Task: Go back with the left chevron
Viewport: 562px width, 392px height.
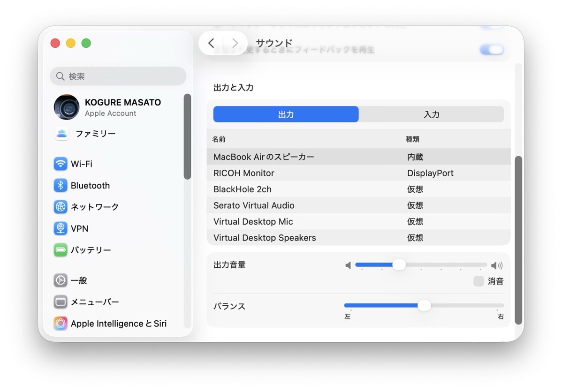Action: click(x=211, y=43)
